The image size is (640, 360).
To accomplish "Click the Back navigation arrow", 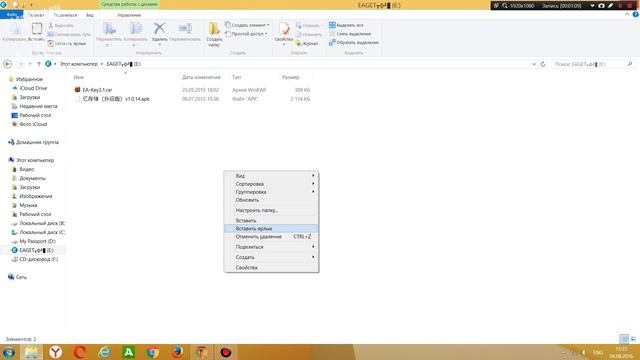I will point(7,64).
